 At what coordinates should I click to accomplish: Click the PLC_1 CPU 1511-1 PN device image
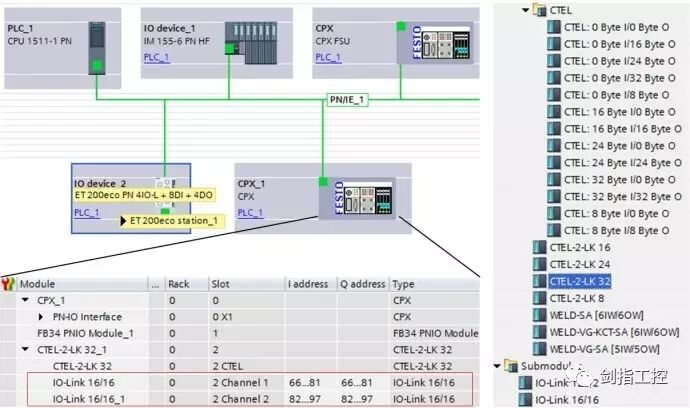[97, 48]
